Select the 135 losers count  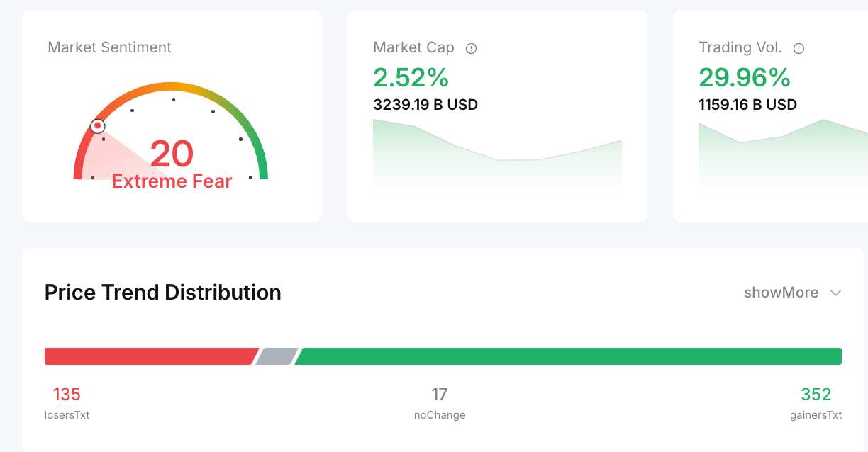tap(67, 394)
